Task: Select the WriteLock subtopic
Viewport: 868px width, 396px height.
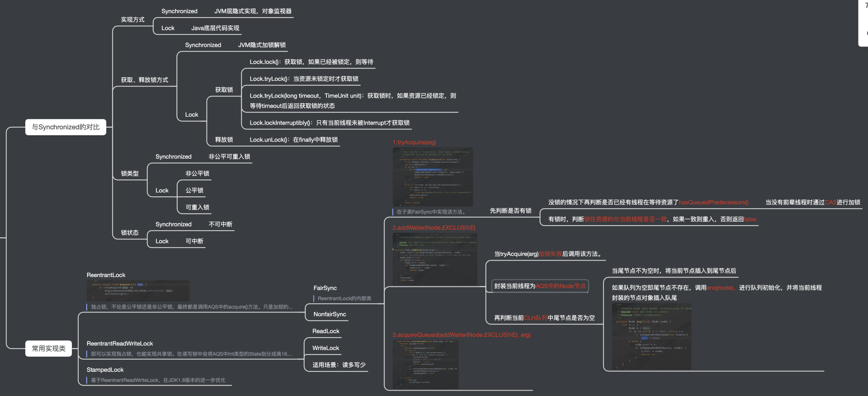Action: pyautogui.click(x=325, y=348)
